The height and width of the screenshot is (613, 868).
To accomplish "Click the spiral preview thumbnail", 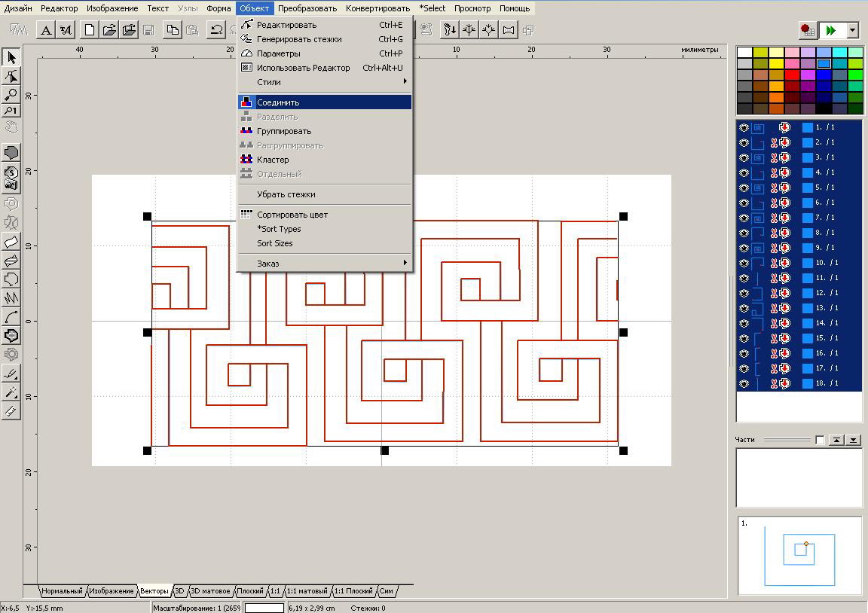I will point(799,554).
